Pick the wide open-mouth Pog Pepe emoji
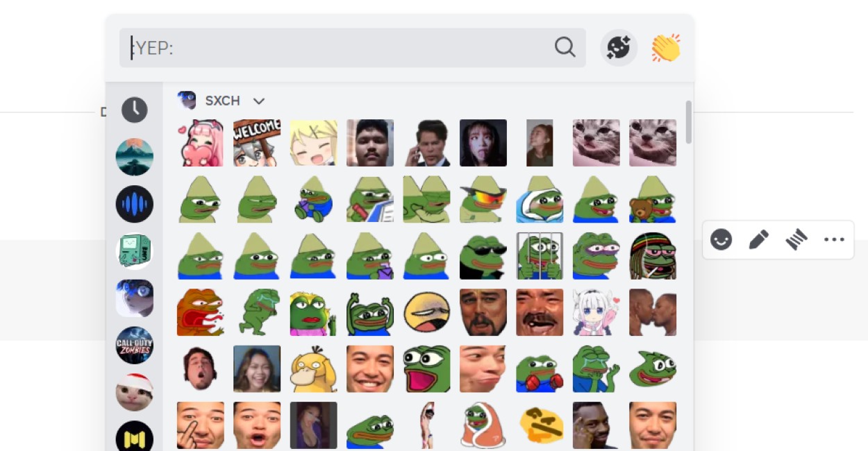The height and width of the screenshot is (451, 868). 427,369
